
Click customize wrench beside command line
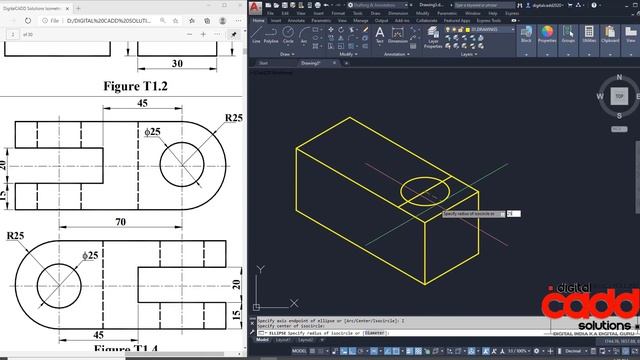(x=252, y=332)
